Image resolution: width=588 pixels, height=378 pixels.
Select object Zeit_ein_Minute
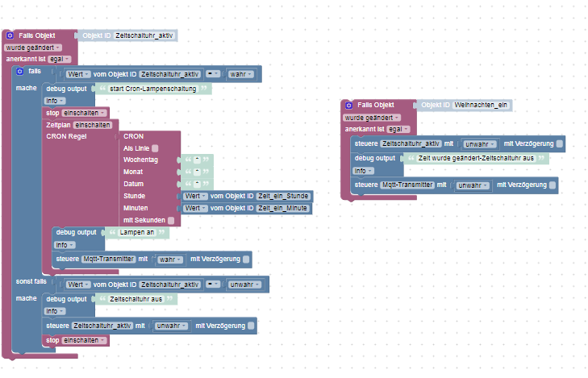(x=283, y=208)
